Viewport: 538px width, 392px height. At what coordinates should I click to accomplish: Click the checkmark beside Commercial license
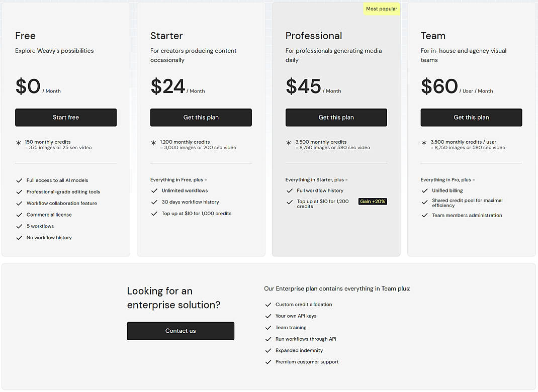click(x=19, y=215)
